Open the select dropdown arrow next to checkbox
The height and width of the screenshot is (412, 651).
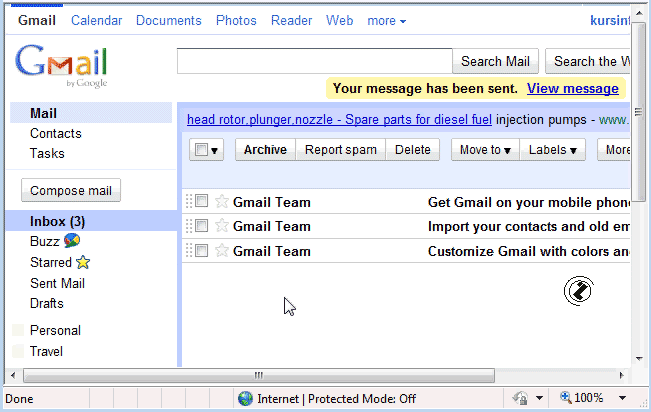214,150
